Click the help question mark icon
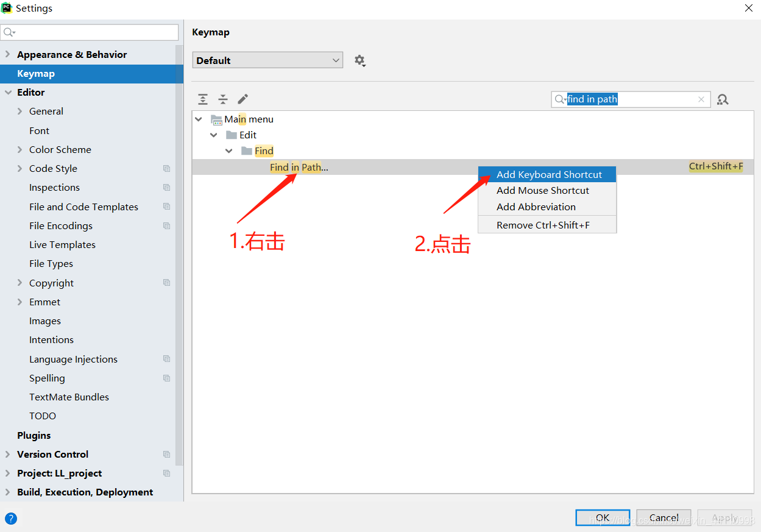761x532 pixels. tap(11, 519)
